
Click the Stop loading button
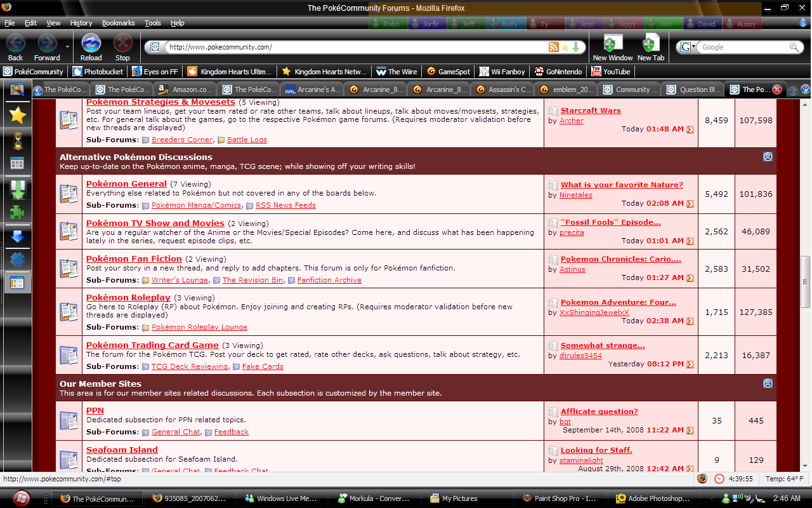122,47
